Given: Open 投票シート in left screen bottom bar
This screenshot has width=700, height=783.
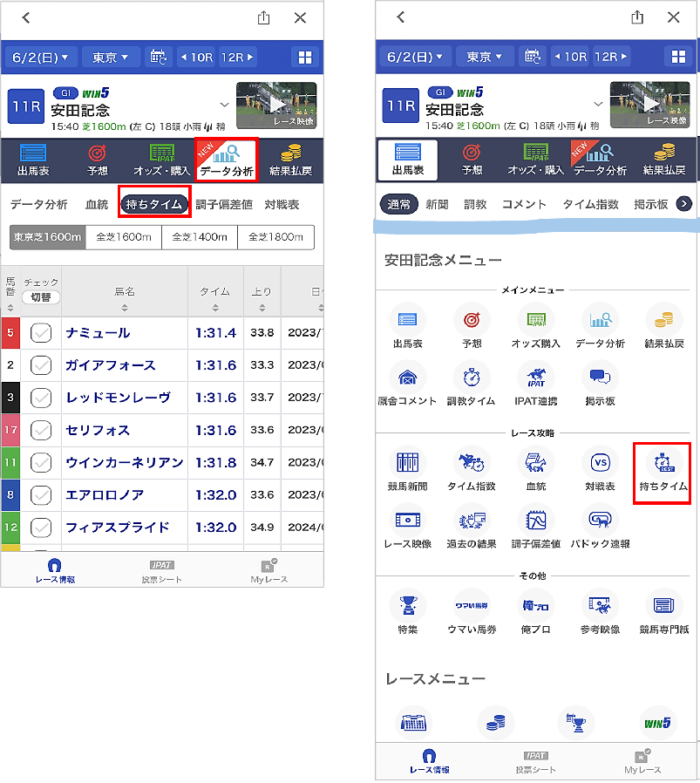Looking at the screenshot, I should 161,571.
